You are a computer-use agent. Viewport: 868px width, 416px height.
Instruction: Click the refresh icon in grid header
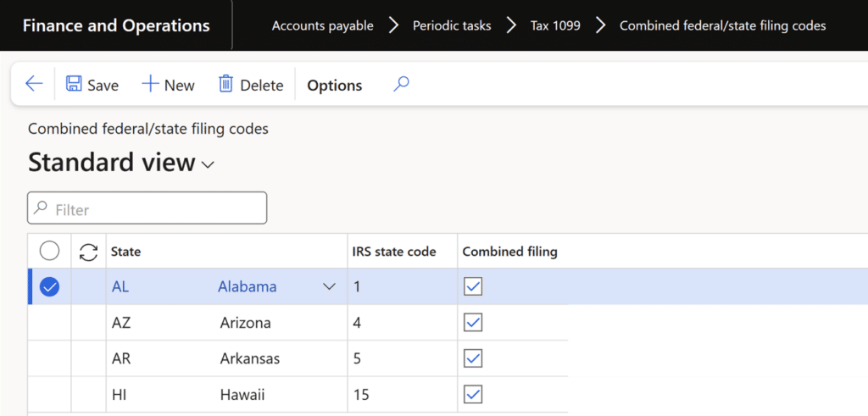pos(88,251)
